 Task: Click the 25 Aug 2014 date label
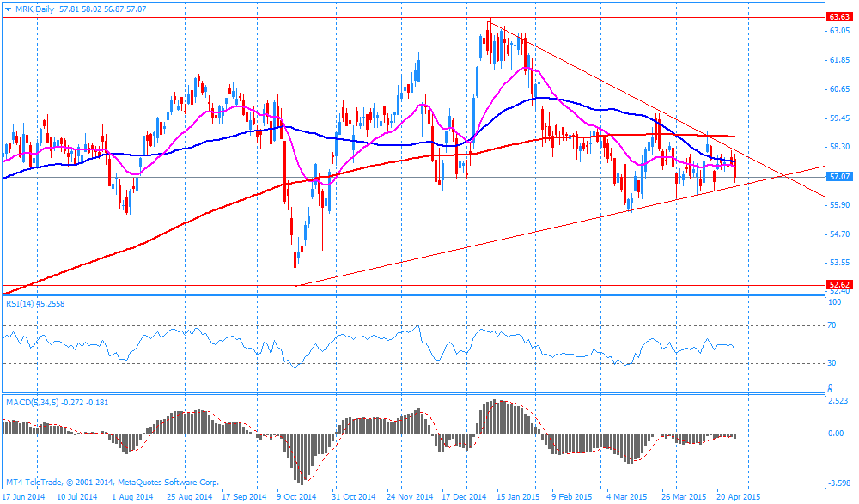190,497
